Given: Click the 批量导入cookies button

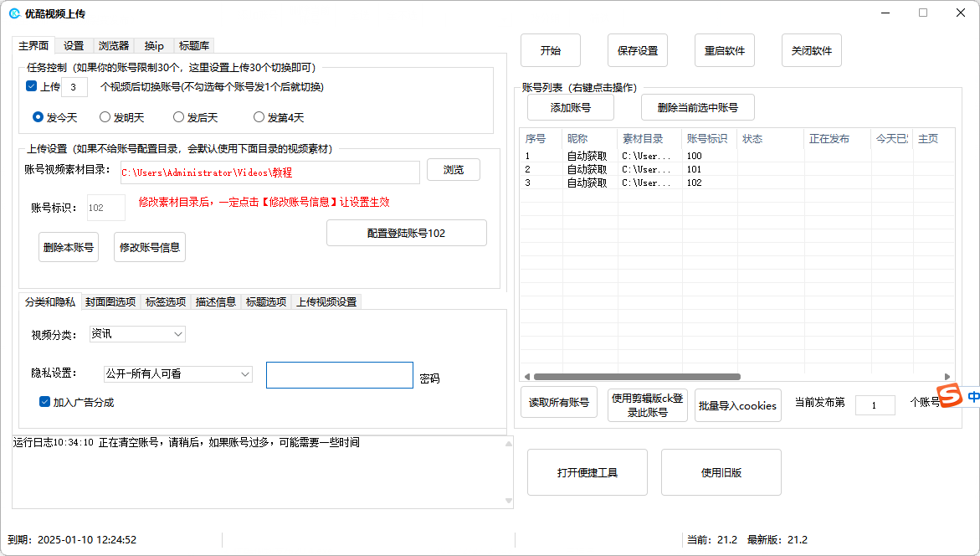Looking at the screenshot, I should click(737, 405).
